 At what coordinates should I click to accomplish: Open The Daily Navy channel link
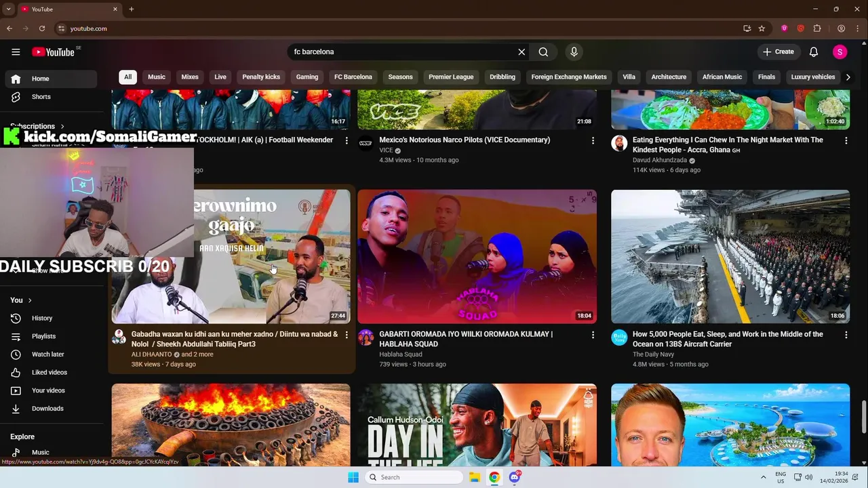654,354
